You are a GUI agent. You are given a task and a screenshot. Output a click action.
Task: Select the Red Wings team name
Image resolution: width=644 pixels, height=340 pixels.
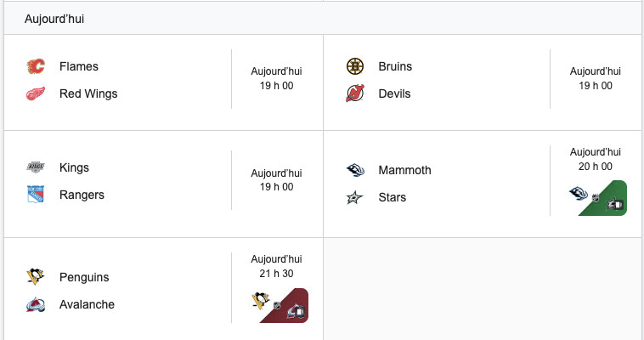coord(88,93)
